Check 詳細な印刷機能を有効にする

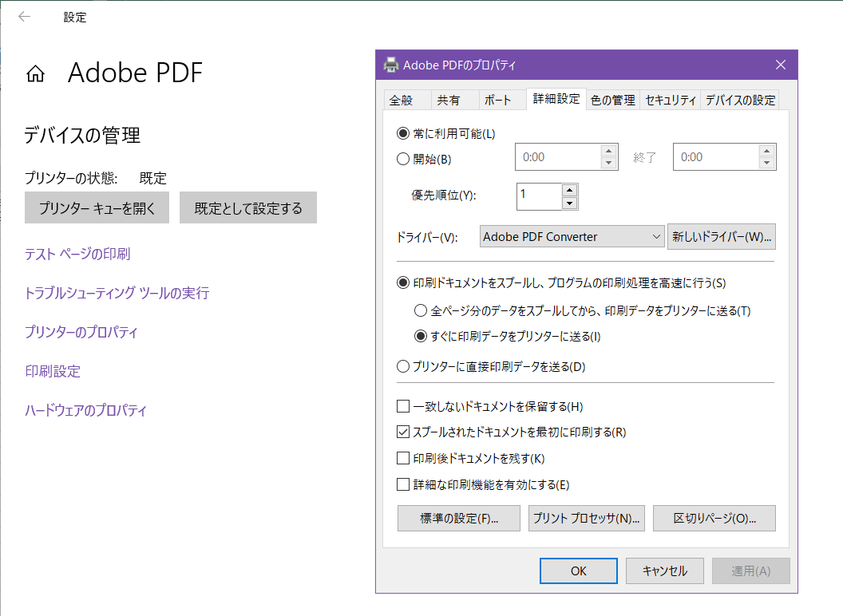tap(403, 484)
